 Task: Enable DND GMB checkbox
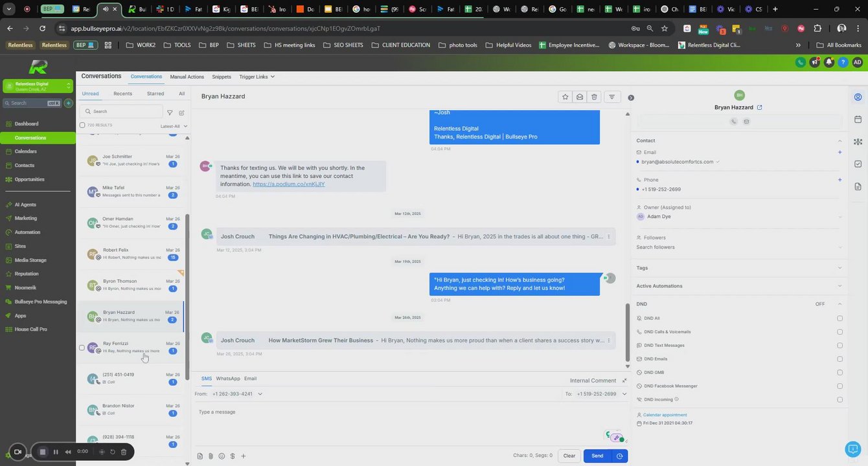coord(840,373)
